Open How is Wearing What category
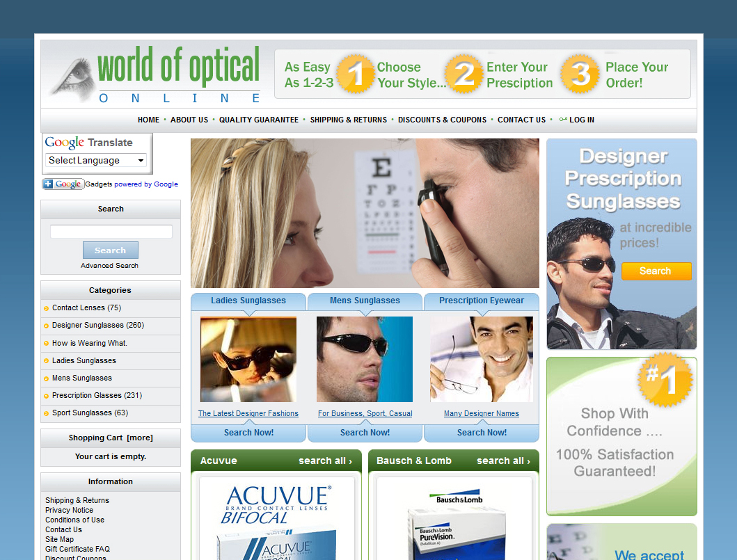The image size is (737, 560). [x=89, y=343]
